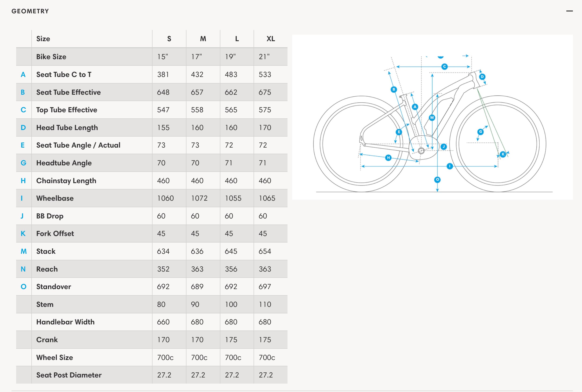Screen dimensions: 582x392
Task: Select the circled G headtube angle marker
Action: click(480, 132)
